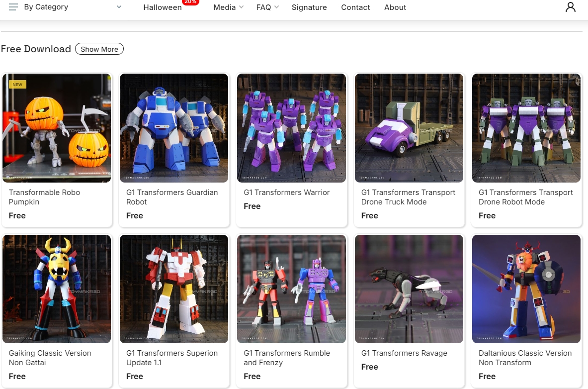Select the Transport Drone Robot Mode image
This screenshot has height=389, width=588.
pos(526,128)
